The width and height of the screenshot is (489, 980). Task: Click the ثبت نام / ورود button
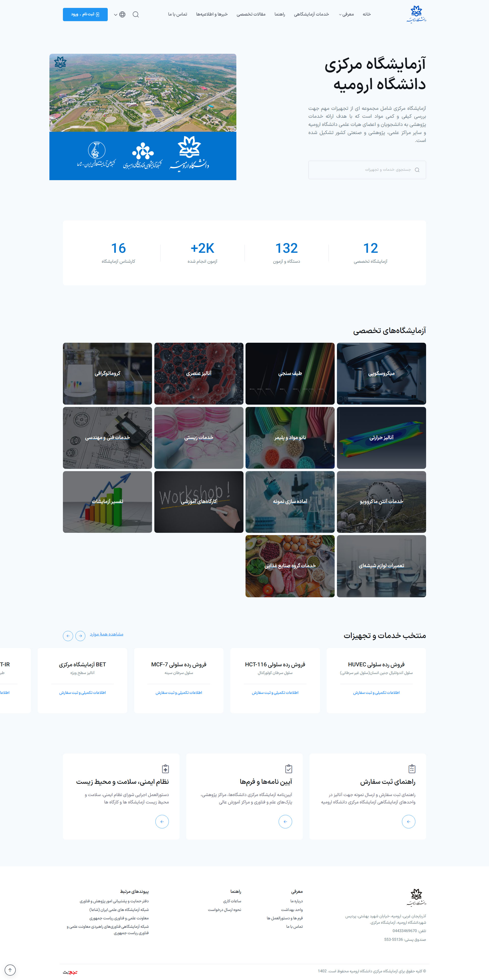85,15
